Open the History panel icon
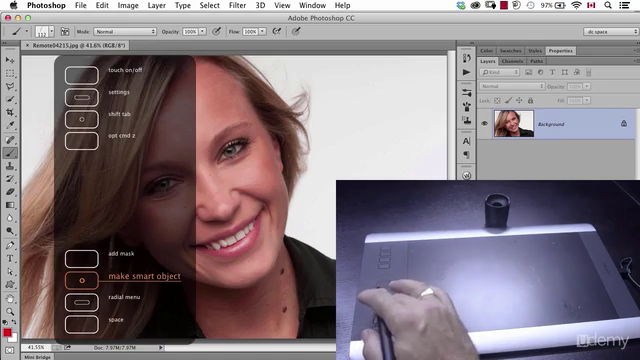Image resolution: width=640 pixels, height=360 pixels. click(467, 58)
